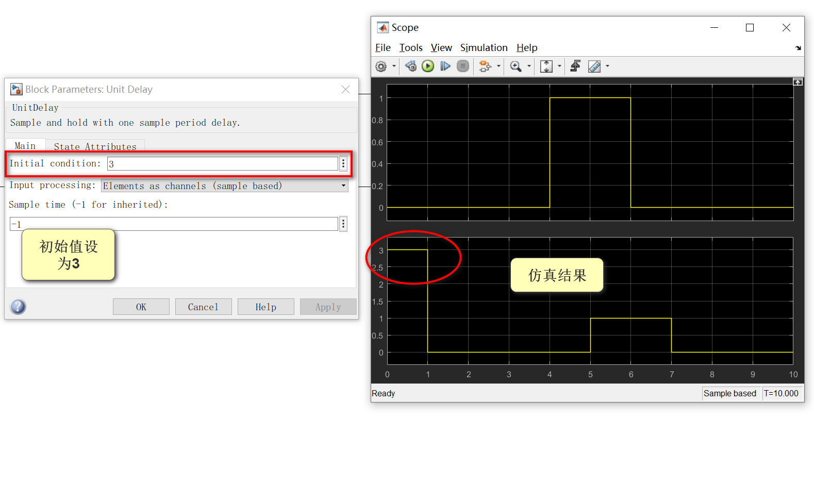The height and width of the screenshot is (504, 814).
Task: Click the stop simulation button
Action: click(463, 66)
